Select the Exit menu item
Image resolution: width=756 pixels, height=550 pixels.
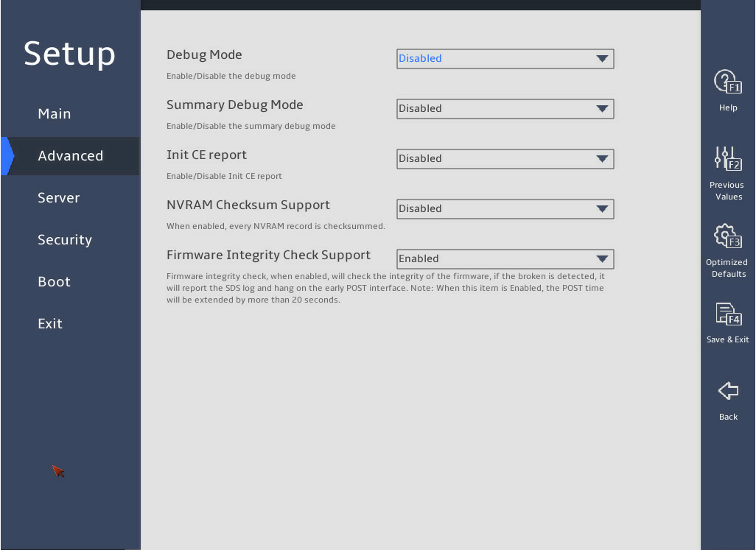tap(50, 324)
